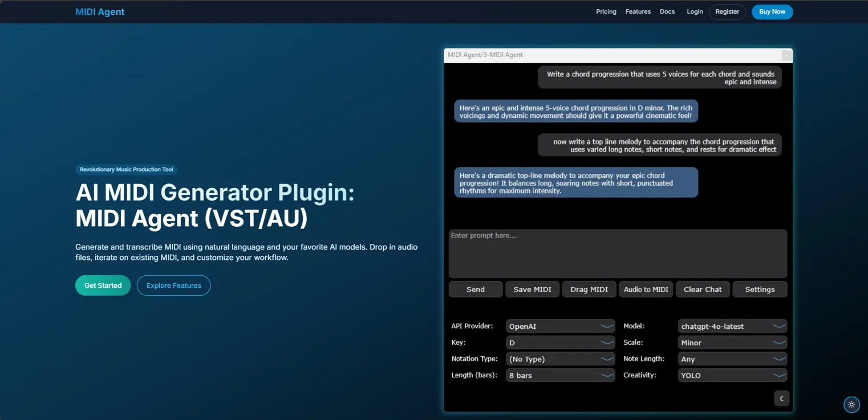Switch theme using the sun icon bottom right
Screen dimensions: 868x420
[851, 405]
